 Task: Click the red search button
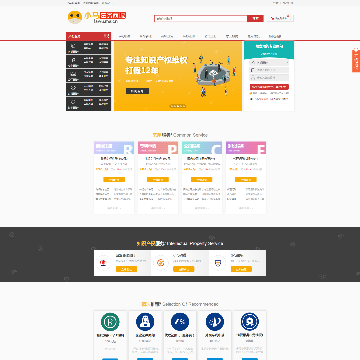[x=255, y=18]
